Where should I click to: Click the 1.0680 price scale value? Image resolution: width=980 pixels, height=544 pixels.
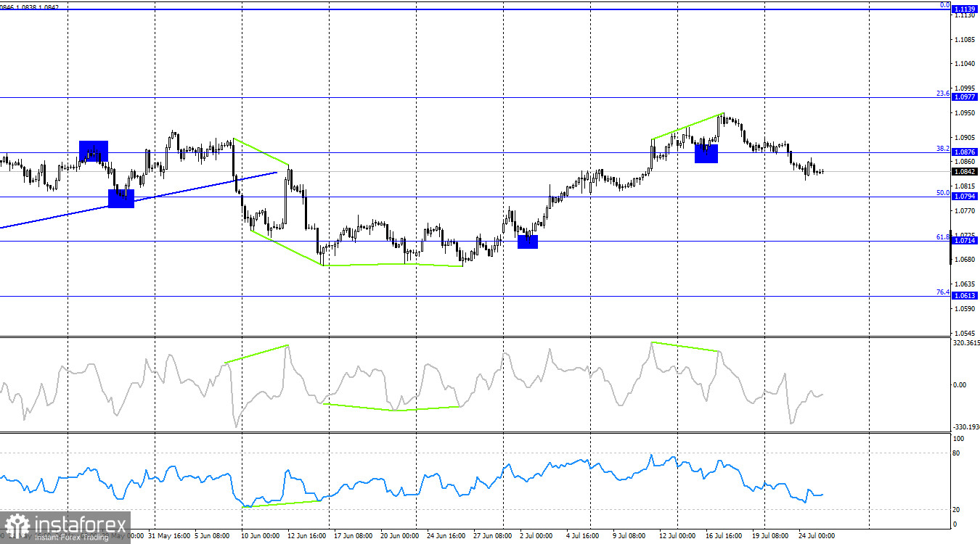pos(965,260)
